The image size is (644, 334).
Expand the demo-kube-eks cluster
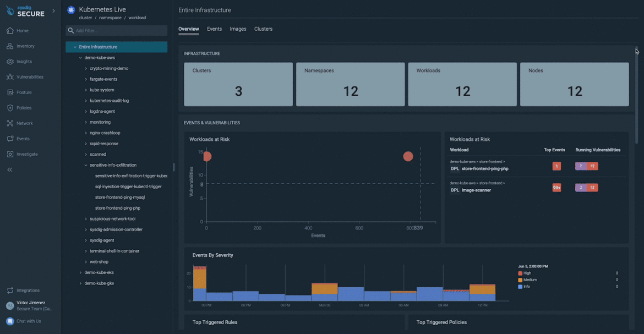coord(80,272)
